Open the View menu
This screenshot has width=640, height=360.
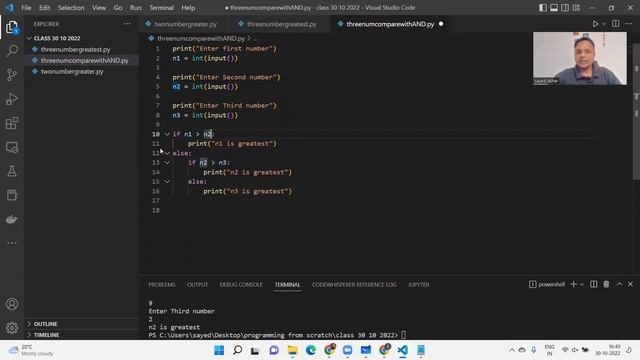[99, 8]
